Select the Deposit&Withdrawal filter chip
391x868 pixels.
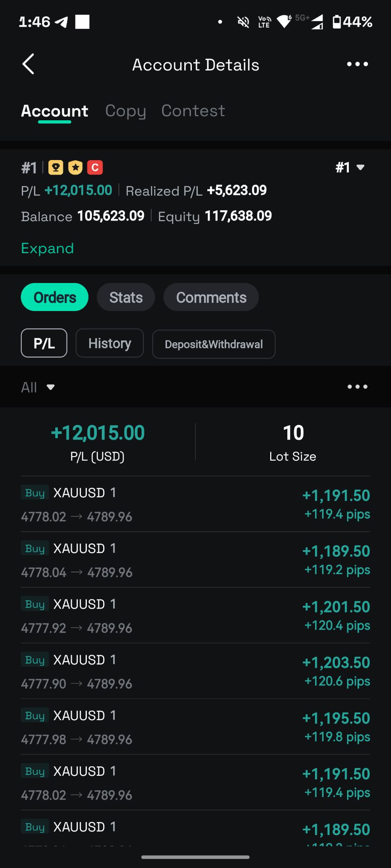(214, 344)
